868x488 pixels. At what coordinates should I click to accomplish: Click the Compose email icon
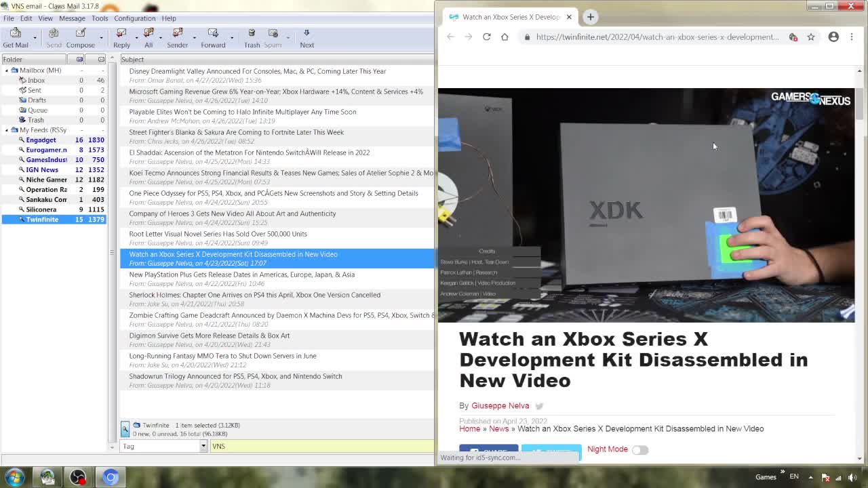pos(81,38)
